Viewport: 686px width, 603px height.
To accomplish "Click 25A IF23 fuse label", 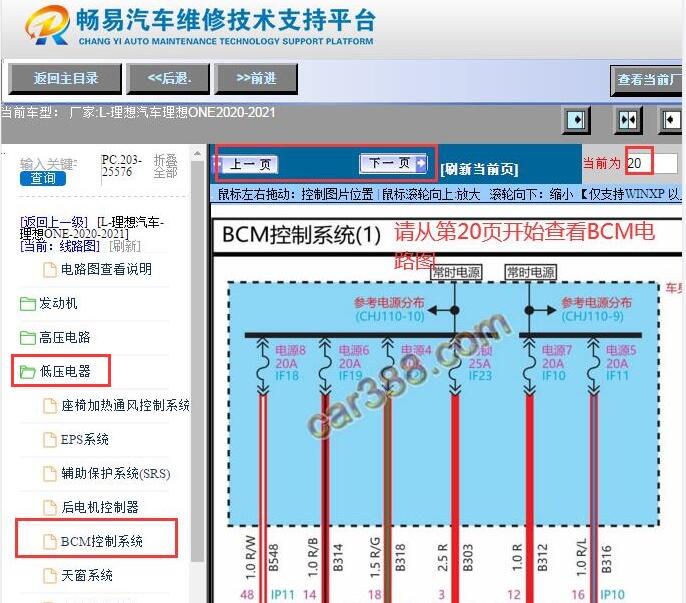I will tap(480, 369).
